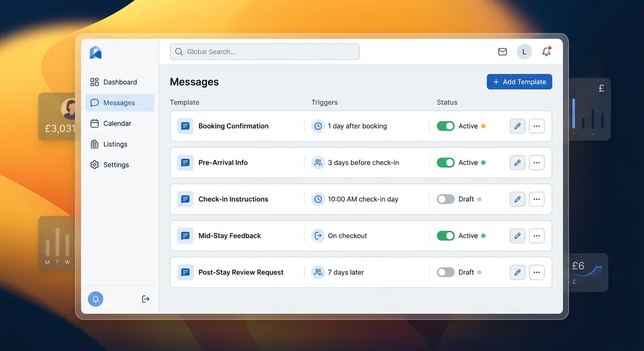Click the app logo in the sidebar

coord(96,53)
